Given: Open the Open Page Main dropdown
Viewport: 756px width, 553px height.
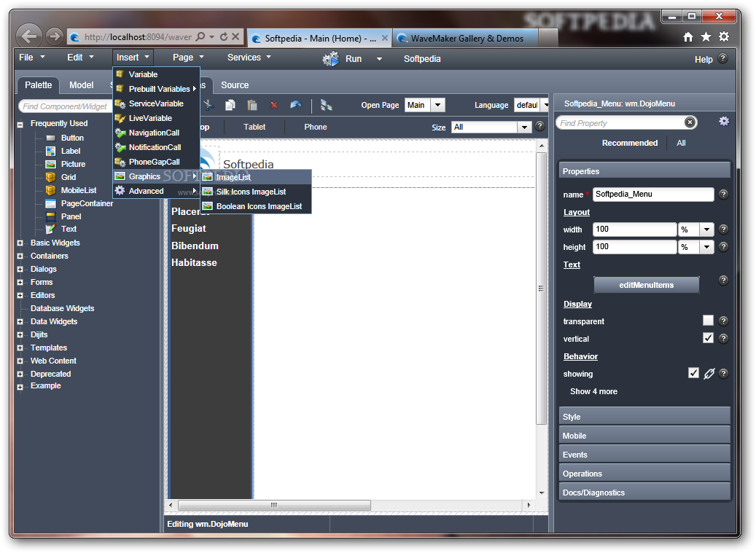Looking at the screenshot, I should 437,105.
